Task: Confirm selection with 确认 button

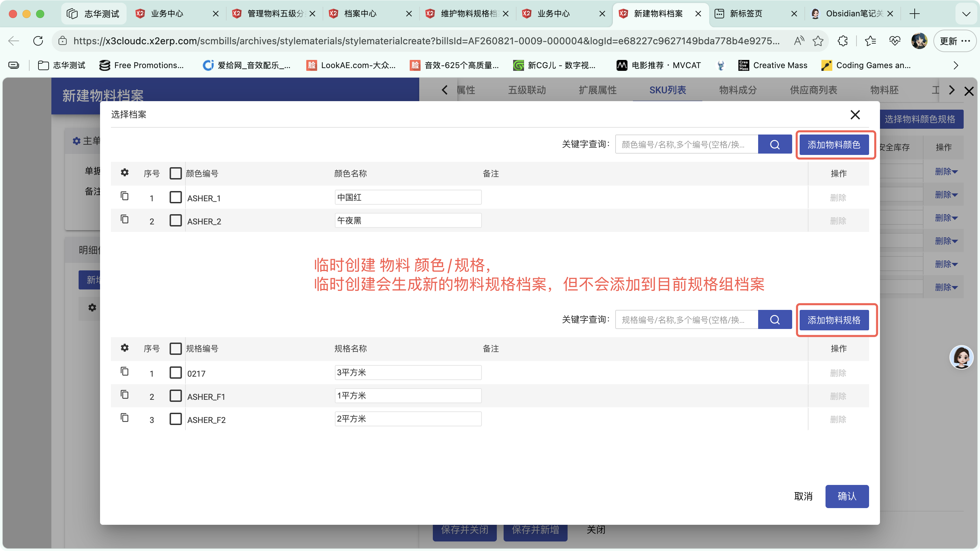Action: click(847, 496)
